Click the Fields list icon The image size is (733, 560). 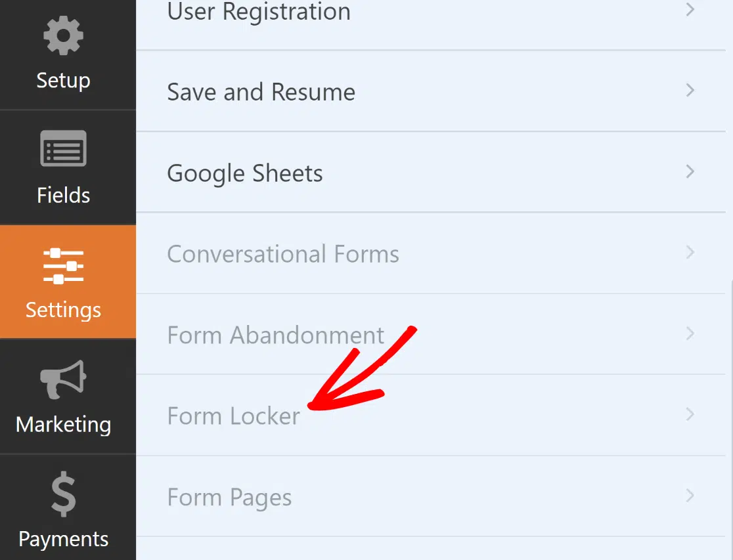(x=63, y=148)
